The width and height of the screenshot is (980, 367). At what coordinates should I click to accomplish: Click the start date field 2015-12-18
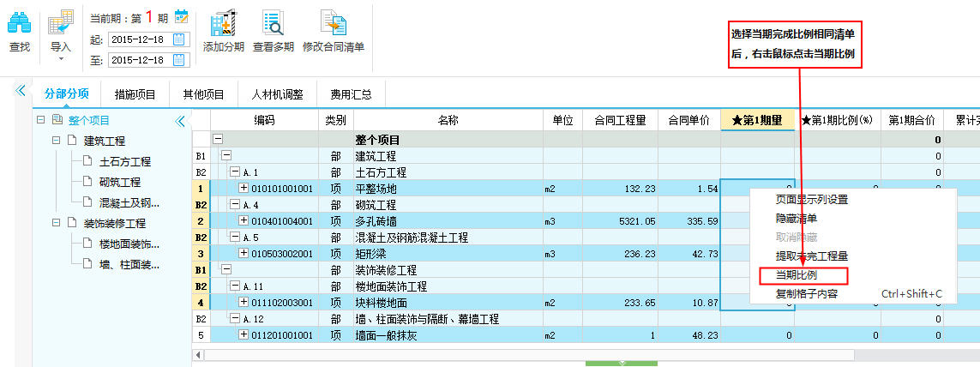tap(139, 39)
